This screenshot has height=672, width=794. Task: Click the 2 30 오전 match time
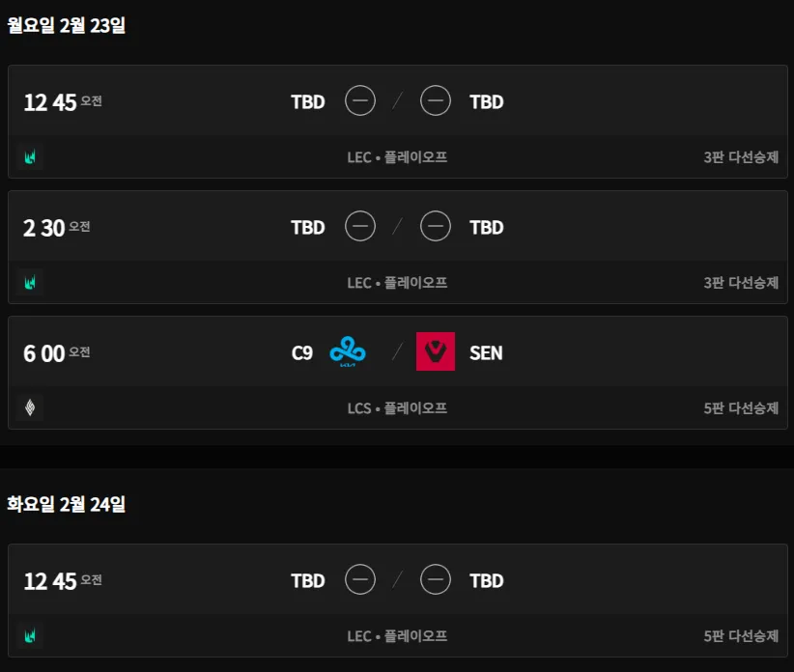coord(56,228)
